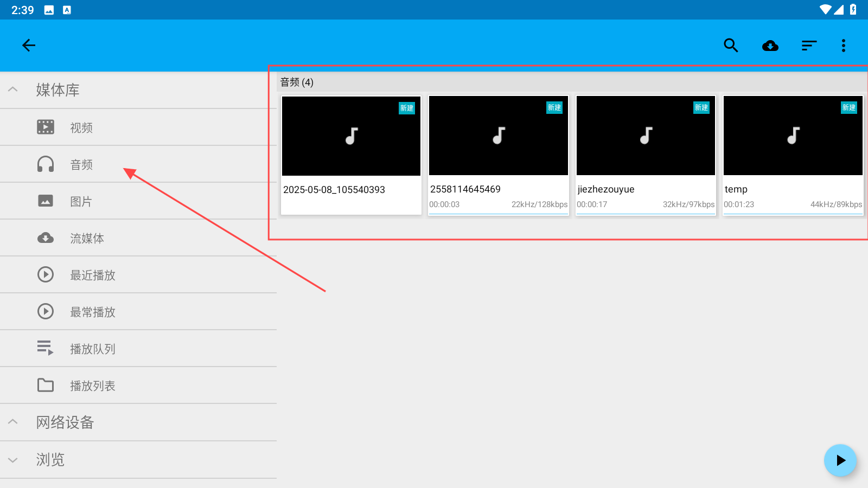Tap the cloud download toolbar icon

(770, 46)
